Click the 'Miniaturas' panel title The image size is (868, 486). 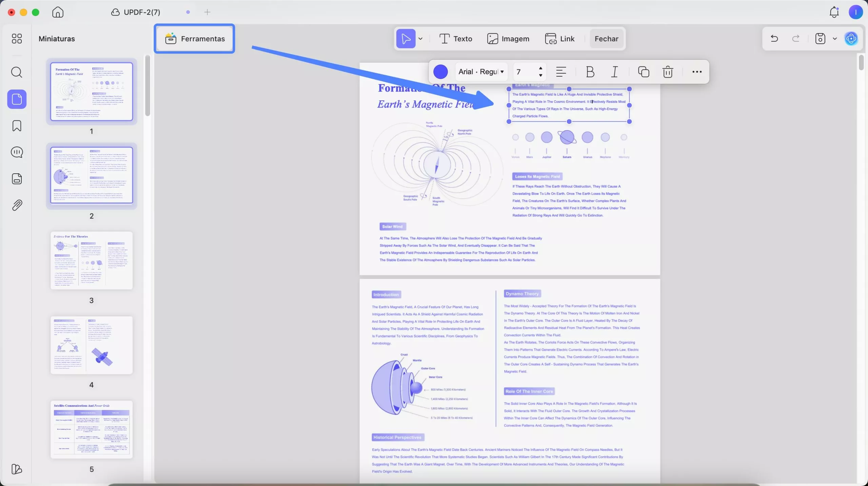click(x=57, y=39)
